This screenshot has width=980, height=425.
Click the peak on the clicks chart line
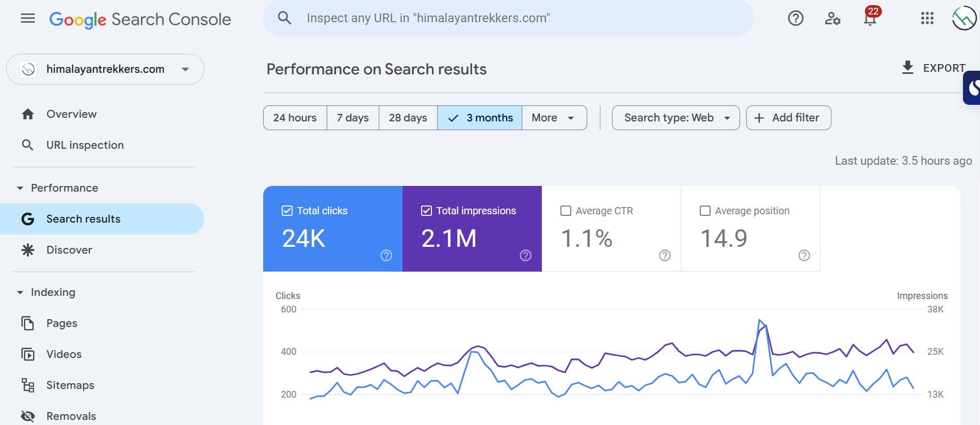click(760, 320)
